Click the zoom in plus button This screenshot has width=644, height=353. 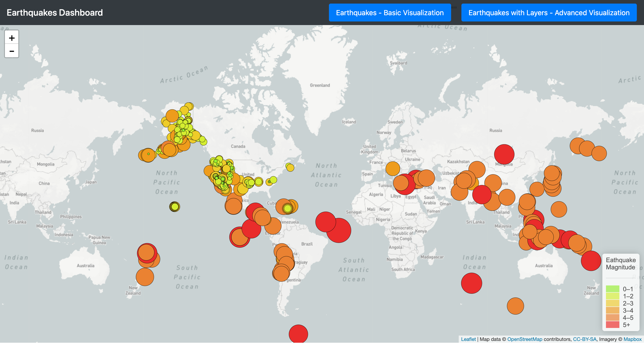[11, 38]
